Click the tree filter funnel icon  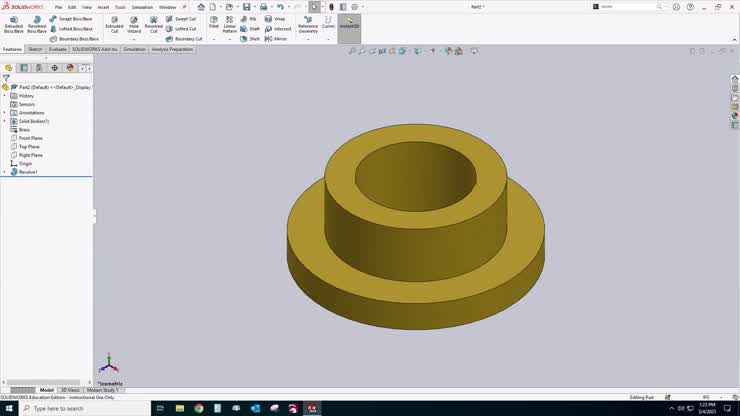(x=6, y=78)
